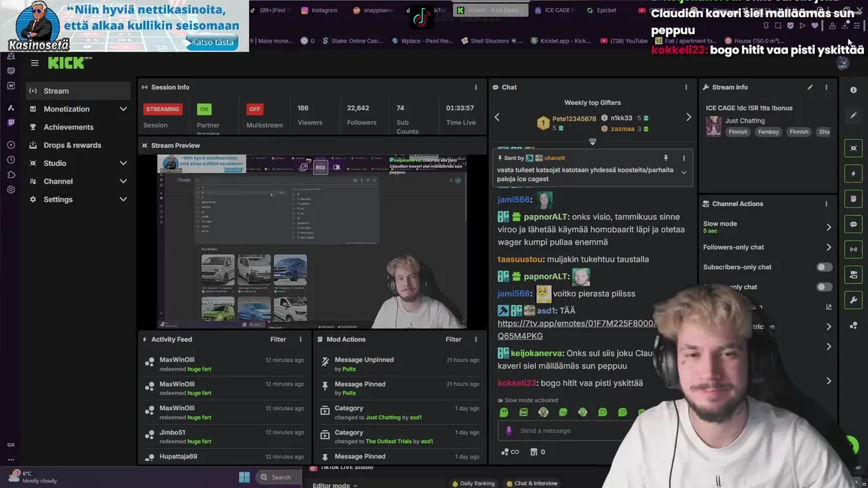The image size is (868, 488).
Task: Open Filter in Mod Actions
Action: [453, 340]
